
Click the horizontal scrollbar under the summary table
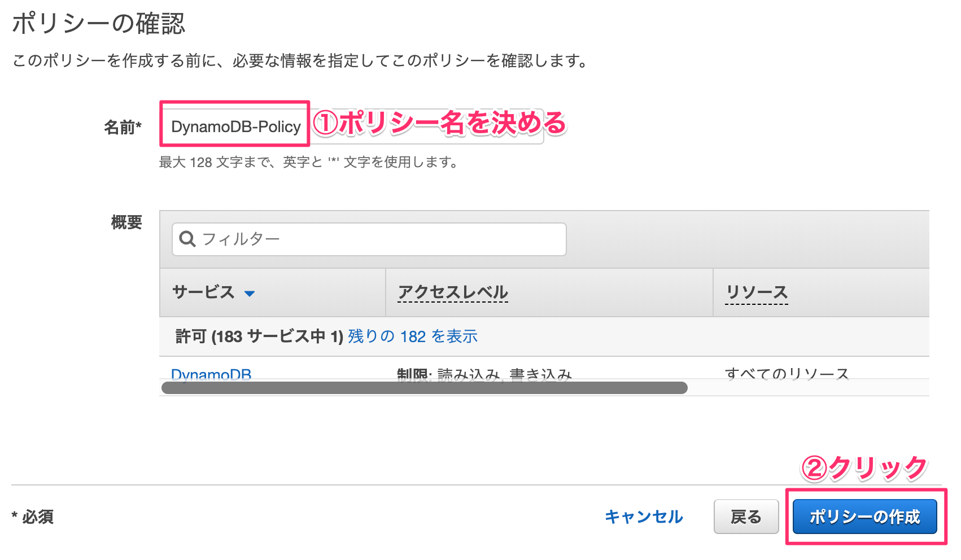[x=425, y=388]
